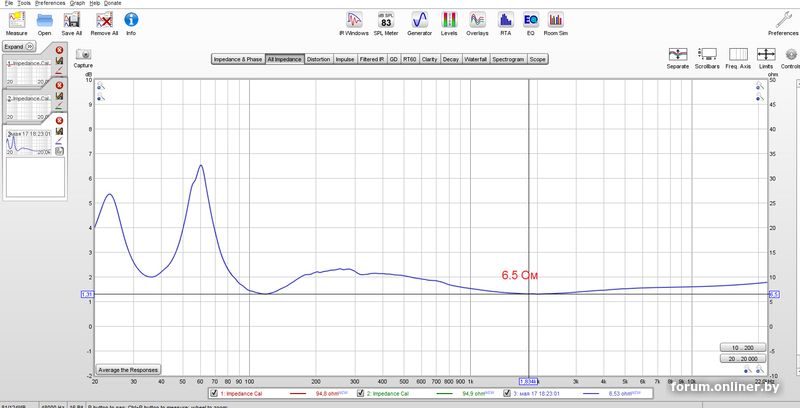
Task: Set frequency range to 20 .. 20 000
Action: pyautogui.click(x=743, y=358)
